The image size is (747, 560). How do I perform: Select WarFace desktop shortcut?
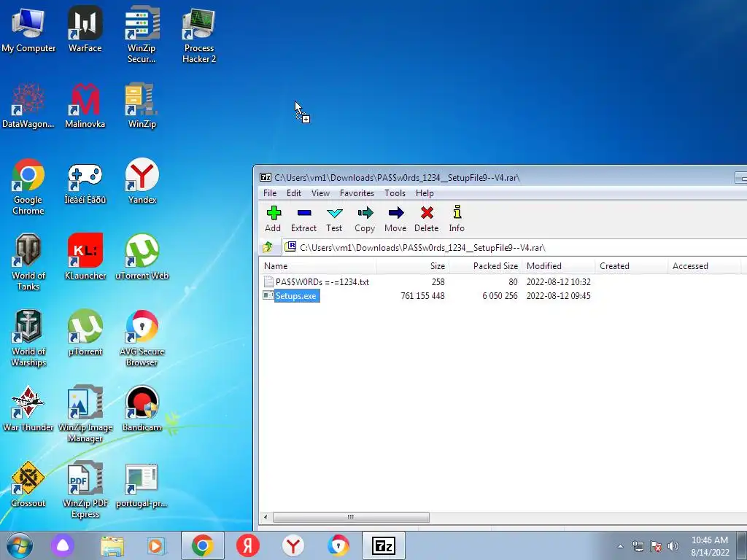tap(85, 30)
